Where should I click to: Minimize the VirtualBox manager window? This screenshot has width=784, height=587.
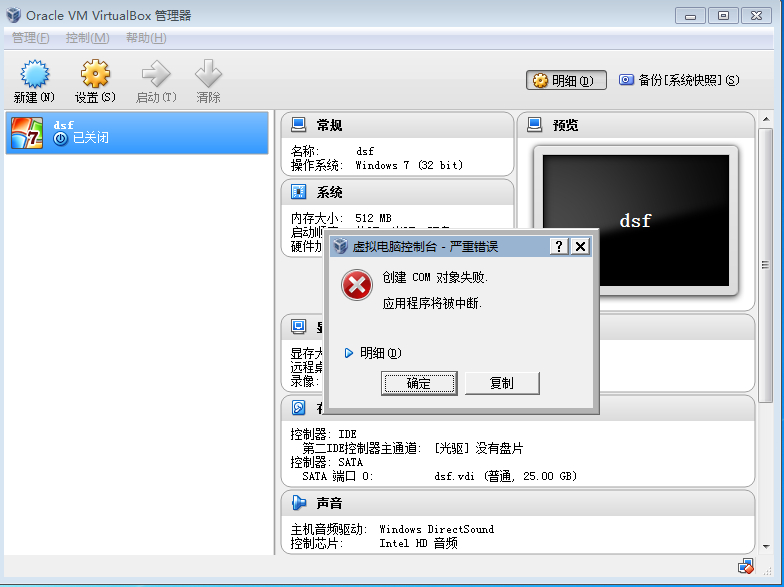[690, 16]
